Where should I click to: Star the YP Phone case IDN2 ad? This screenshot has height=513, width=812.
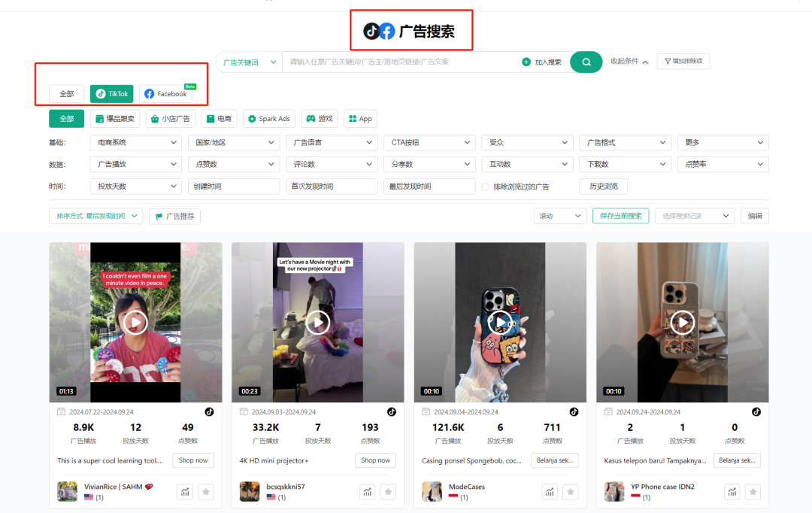pos(753,492)
